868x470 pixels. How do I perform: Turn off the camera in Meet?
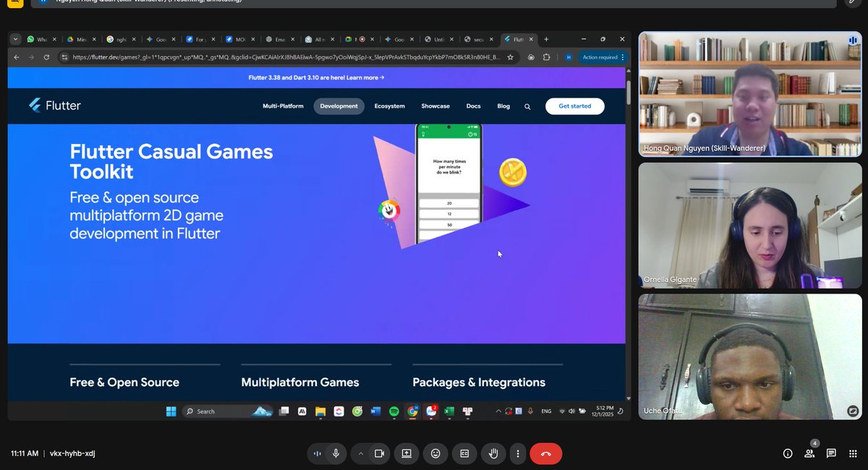coord(378,453)
